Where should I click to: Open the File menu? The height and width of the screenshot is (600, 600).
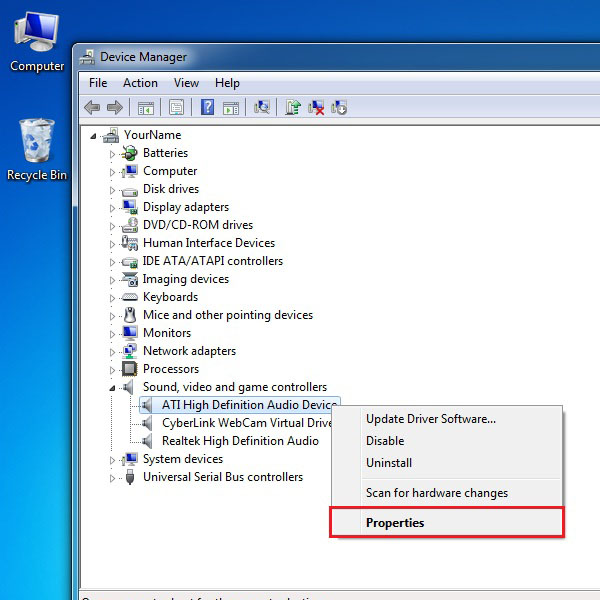pos(98,83)
